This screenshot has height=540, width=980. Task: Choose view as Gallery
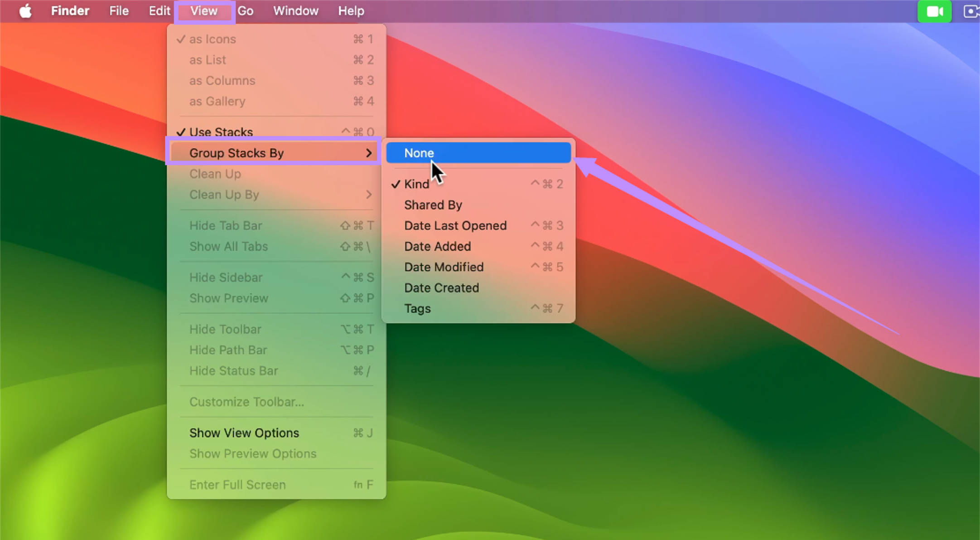click(276, 101)
